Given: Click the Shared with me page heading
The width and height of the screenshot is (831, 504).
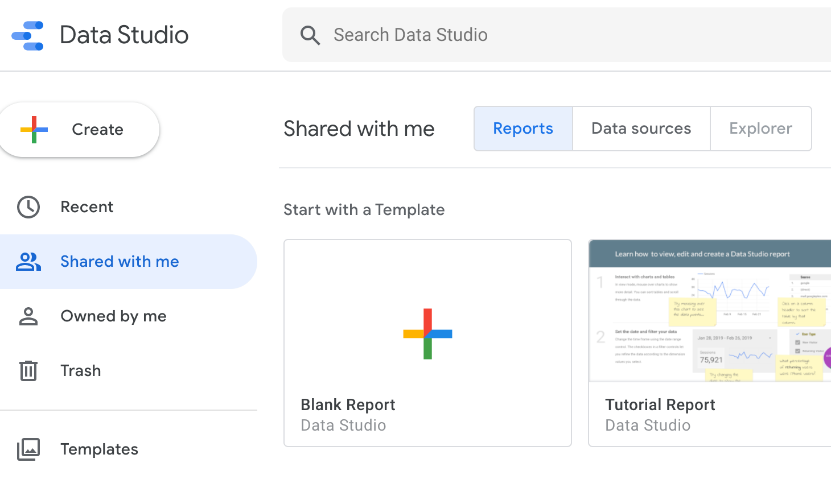Looking at the screenshot, I should pos(359,129).
